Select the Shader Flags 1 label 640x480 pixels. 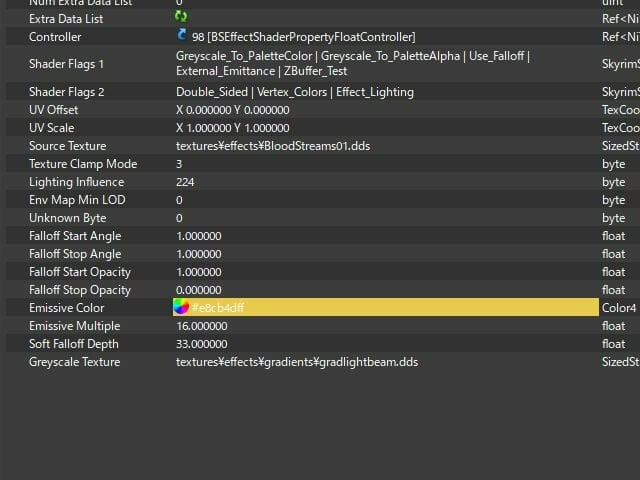click(x=67, y=64)
